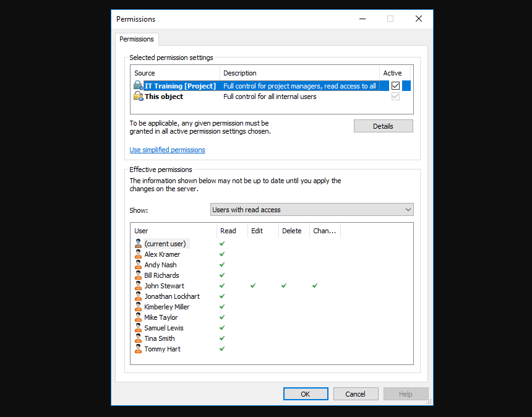Switch to the Permissions tab
532x417 pixels.
point(137,38)
